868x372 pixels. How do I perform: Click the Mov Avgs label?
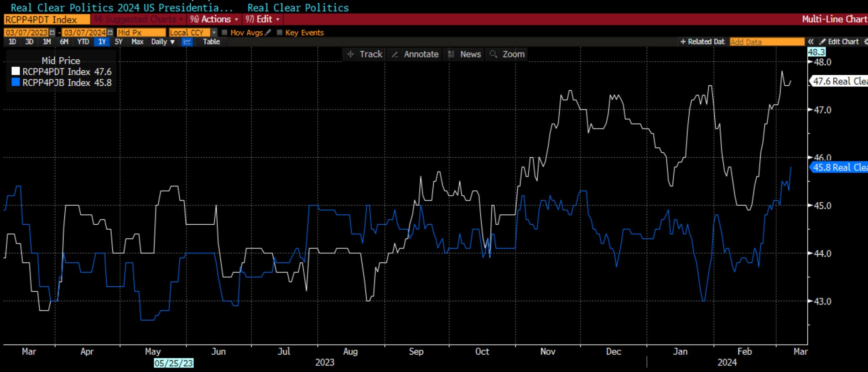coord(246,32)
